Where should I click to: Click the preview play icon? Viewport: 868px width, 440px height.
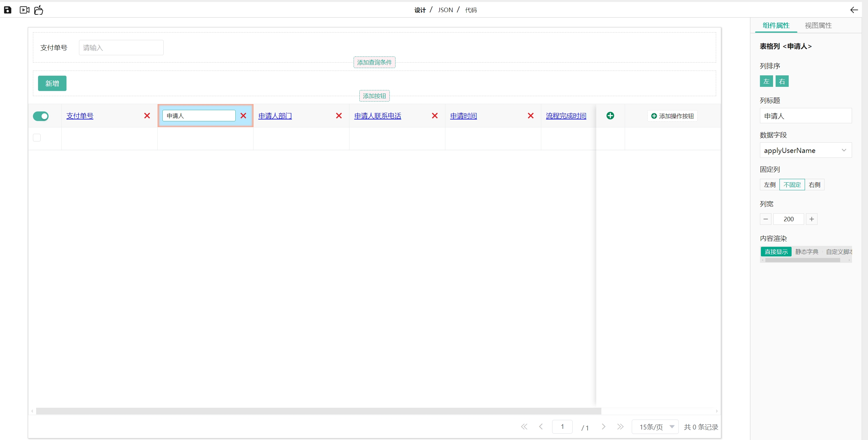pyautogui.click(x=24, y=10)
